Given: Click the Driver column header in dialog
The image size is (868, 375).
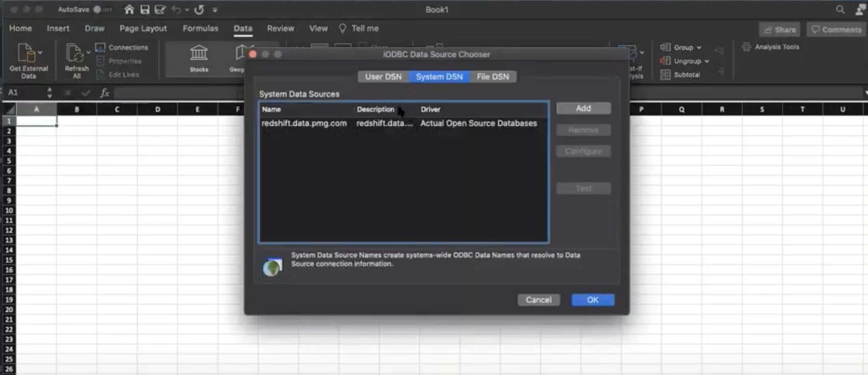Looking at the screenshot, I should [x=430, y=109].
